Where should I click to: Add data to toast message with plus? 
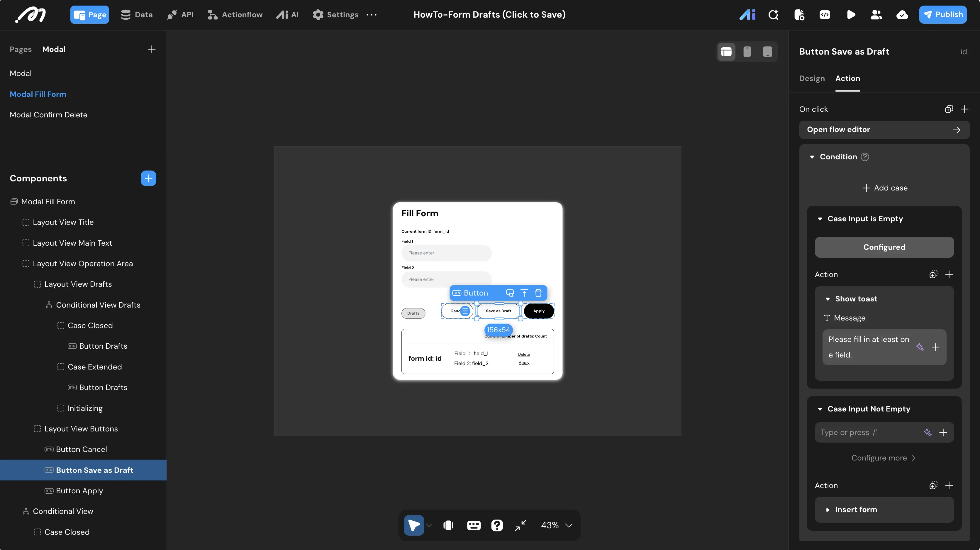click(935, 347)
